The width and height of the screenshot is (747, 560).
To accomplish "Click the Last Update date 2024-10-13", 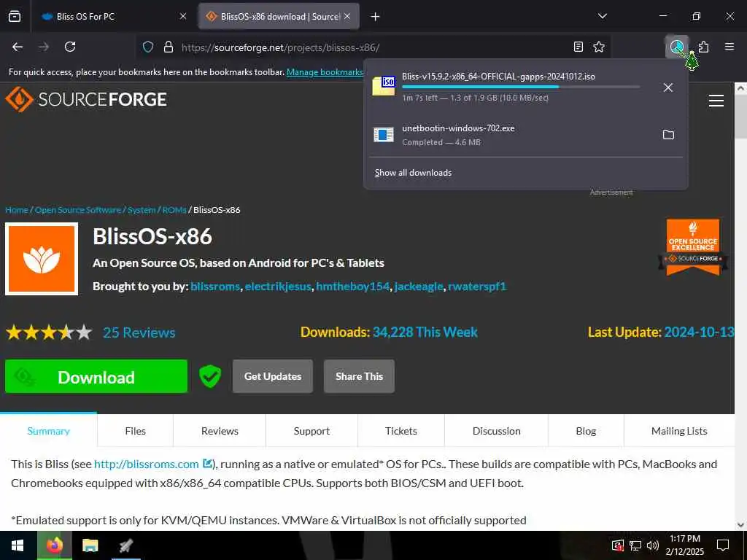I will coord(699,332).
